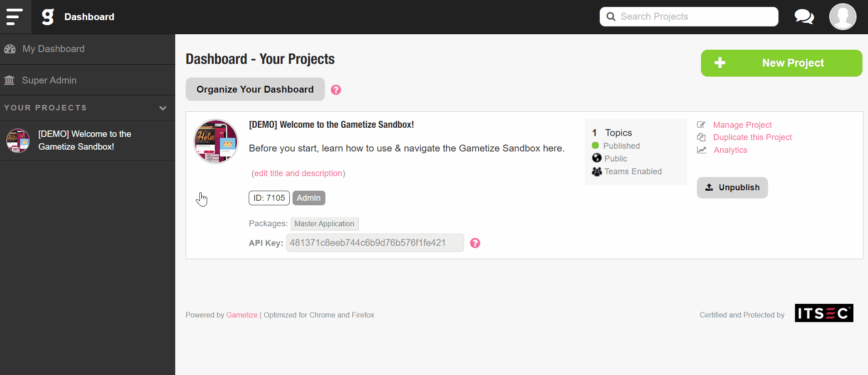Click the Gametize logo in header
Viewport: 868px width, 375px height.
pos(48,17)
